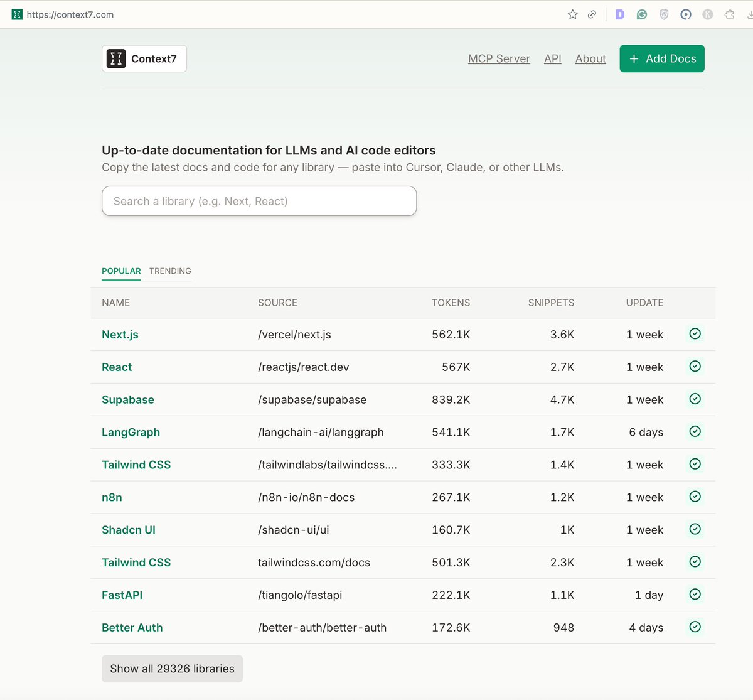Open the API link in header

pyautogui.click(x=553, y=58)
